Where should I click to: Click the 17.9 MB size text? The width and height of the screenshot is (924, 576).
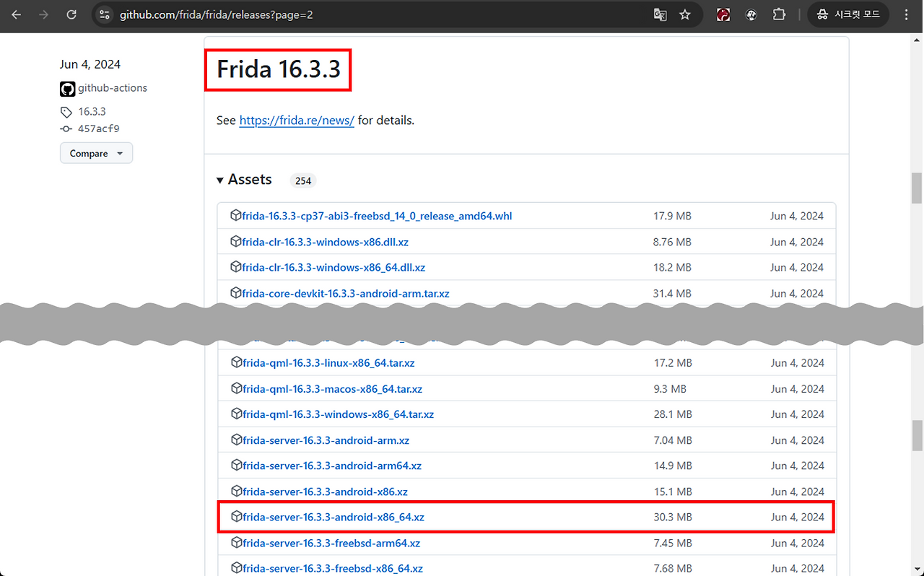(x=672, y=216)
